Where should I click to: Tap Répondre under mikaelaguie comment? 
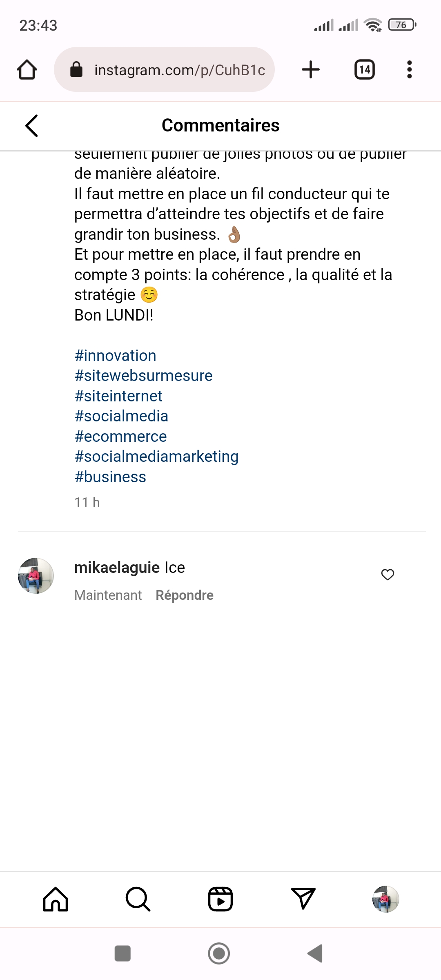coord(185,595)
